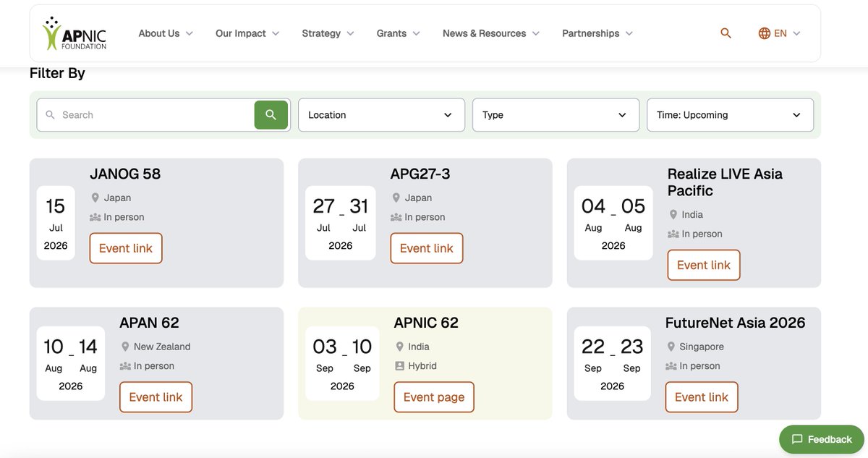Screen dimensions: 868x458
Task: Click the FutureNet Asia 2026 title
Action: (x=735, y=323)
